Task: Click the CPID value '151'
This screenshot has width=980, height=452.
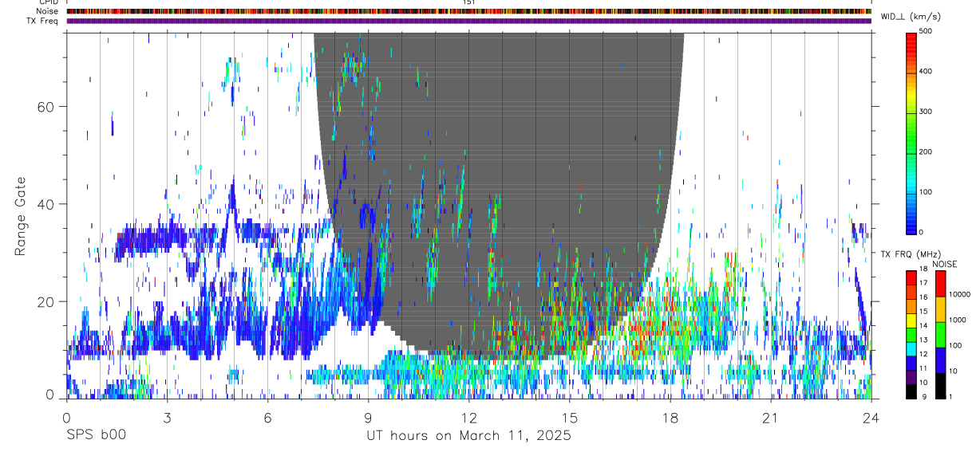Action: pyautogui.click(x=468, y=2)
